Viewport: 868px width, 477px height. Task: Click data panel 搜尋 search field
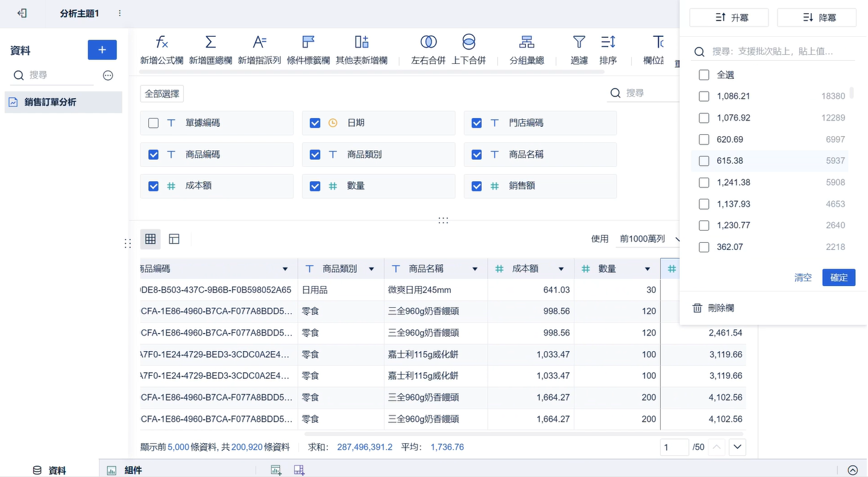coord(53,75)
